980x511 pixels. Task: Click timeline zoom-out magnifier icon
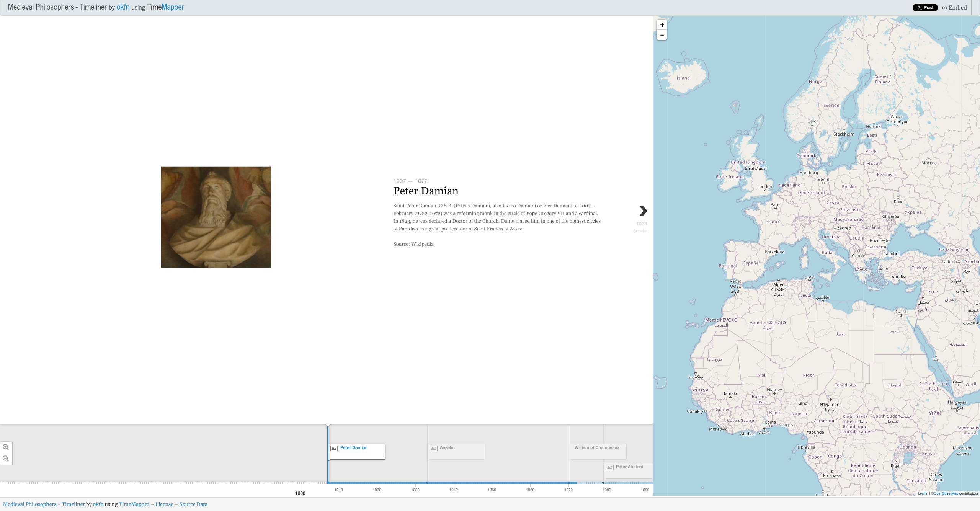[x=6, y=459]
